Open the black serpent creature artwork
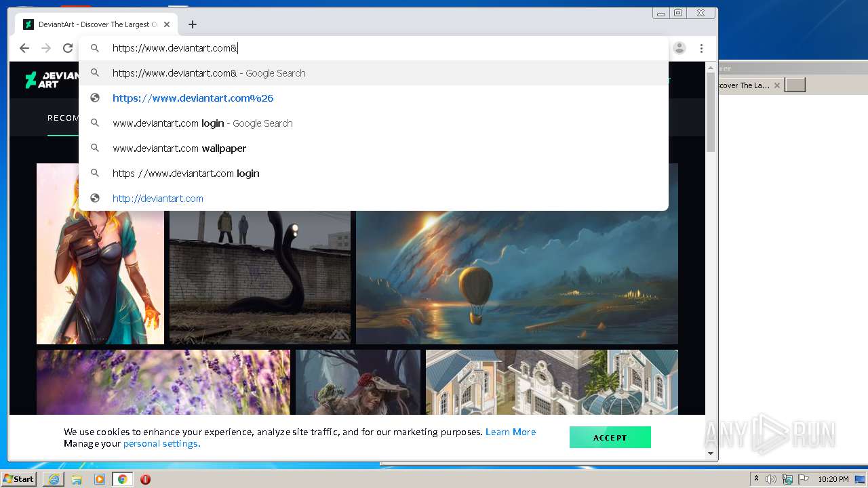 (x=260, y=278)
